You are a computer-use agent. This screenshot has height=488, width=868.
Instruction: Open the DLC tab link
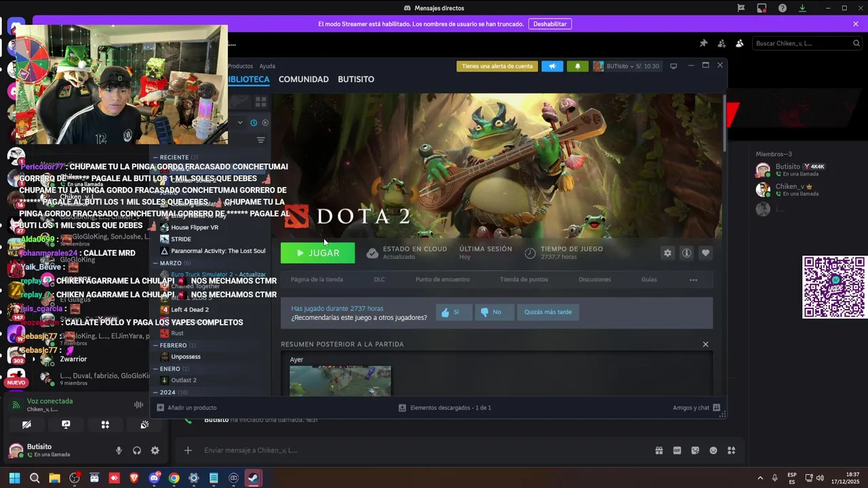pyautogui.click(x=379, y=279)
